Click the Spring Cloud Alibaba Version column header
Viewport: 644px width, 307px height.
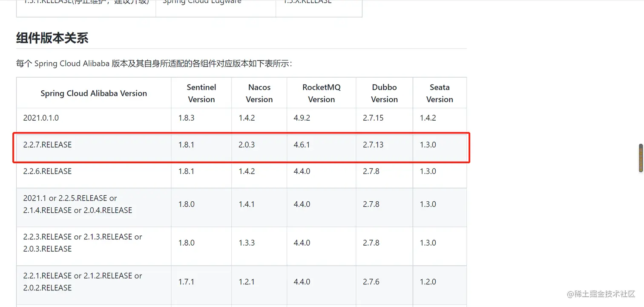tap(94, 93)
